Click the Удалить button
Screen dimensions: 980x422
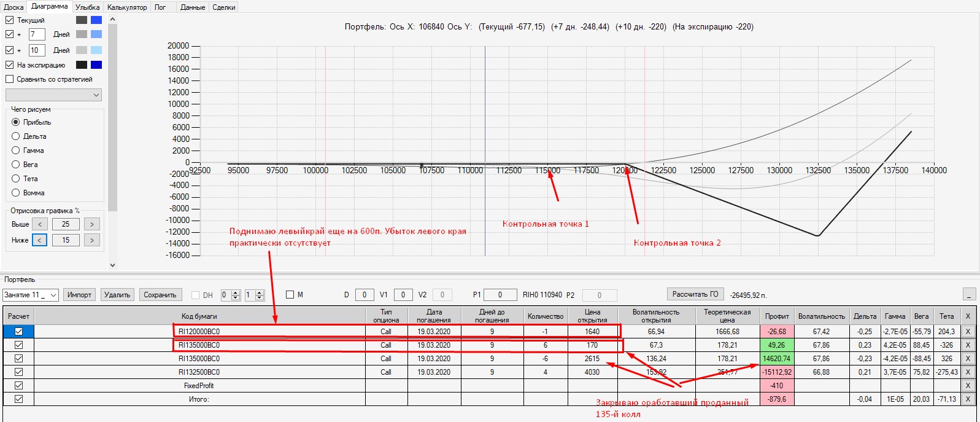(117, 295)
